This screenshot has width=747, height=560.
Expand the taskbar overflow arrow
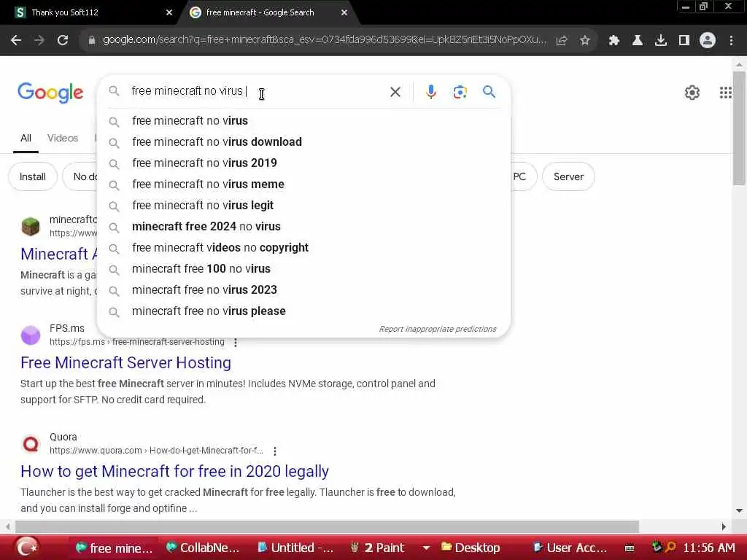point(426,548)
